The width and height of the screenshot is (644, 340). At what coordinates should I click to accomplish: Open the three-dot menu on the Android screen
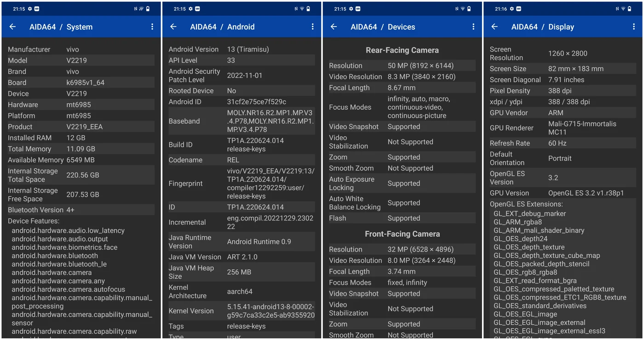(x=313, y=27)
